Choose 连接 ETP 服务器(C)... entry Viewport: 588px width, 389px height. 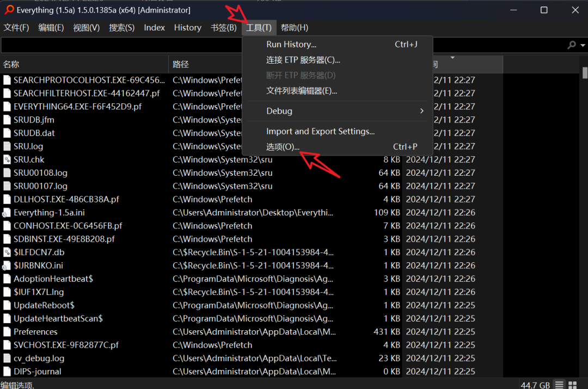point(338,60)
